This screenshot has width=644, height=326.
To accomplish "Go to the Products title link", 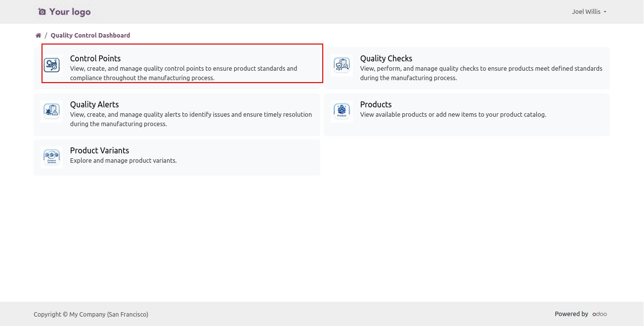I will tap(376, 104).
